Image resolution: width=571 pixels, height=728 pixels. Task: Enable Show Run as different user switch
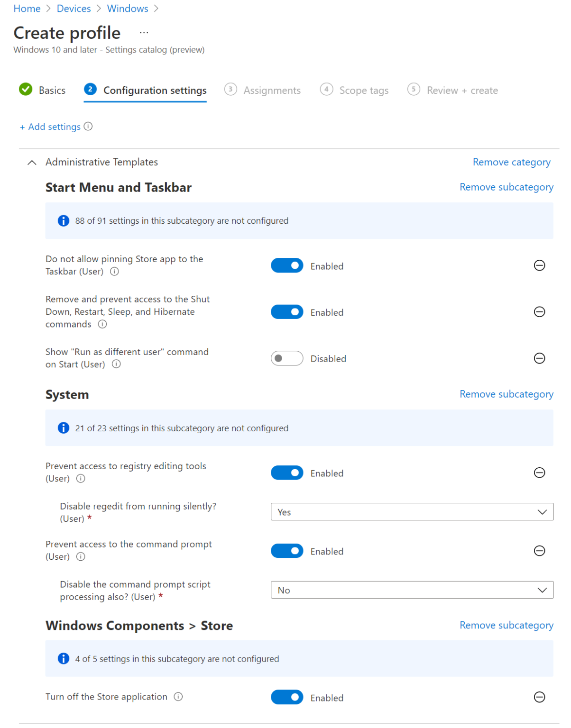pos(287,358)
